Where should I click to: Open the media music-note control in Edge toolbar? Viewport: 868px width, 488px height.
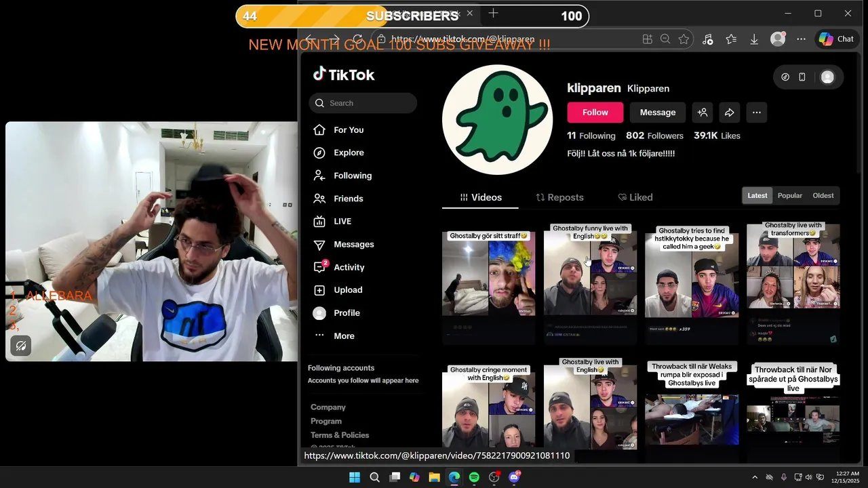[707, 39]
